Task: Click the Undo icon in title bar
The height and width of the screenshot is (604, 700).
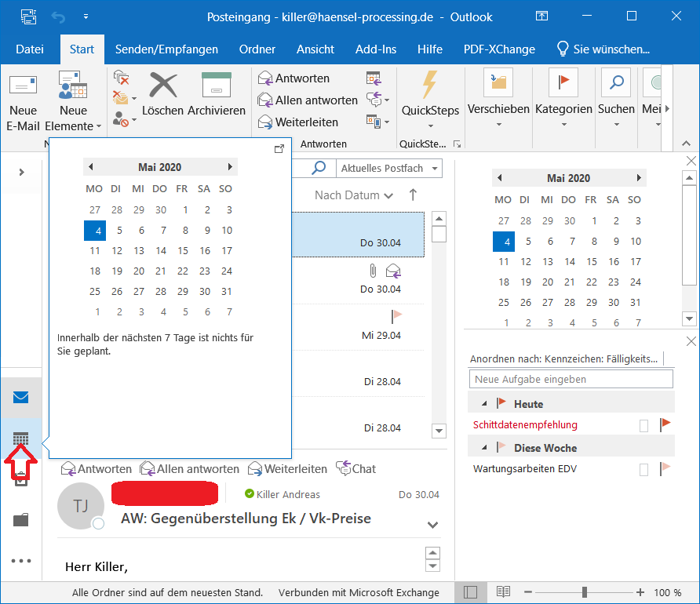Action: [58, 17]
